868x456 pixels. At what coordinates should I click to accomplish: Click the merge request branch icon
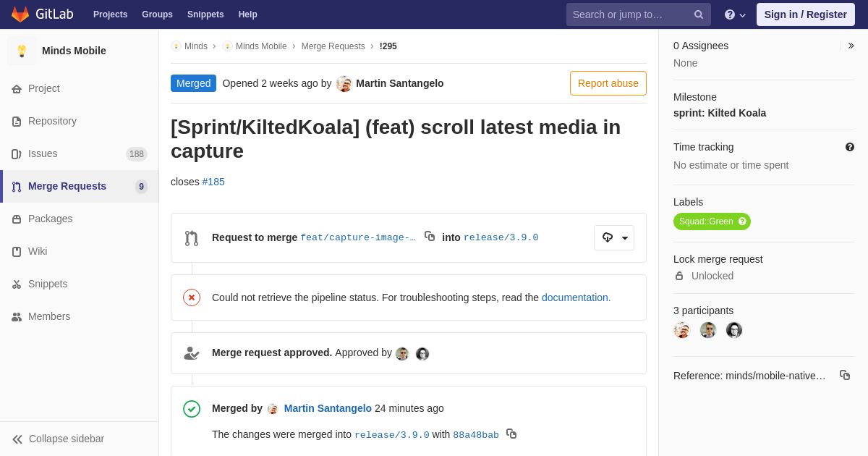192,238
